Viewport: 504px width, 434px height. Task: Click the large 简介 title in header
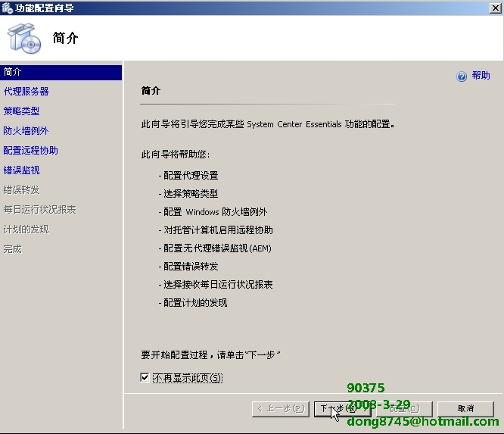point(66,38)
